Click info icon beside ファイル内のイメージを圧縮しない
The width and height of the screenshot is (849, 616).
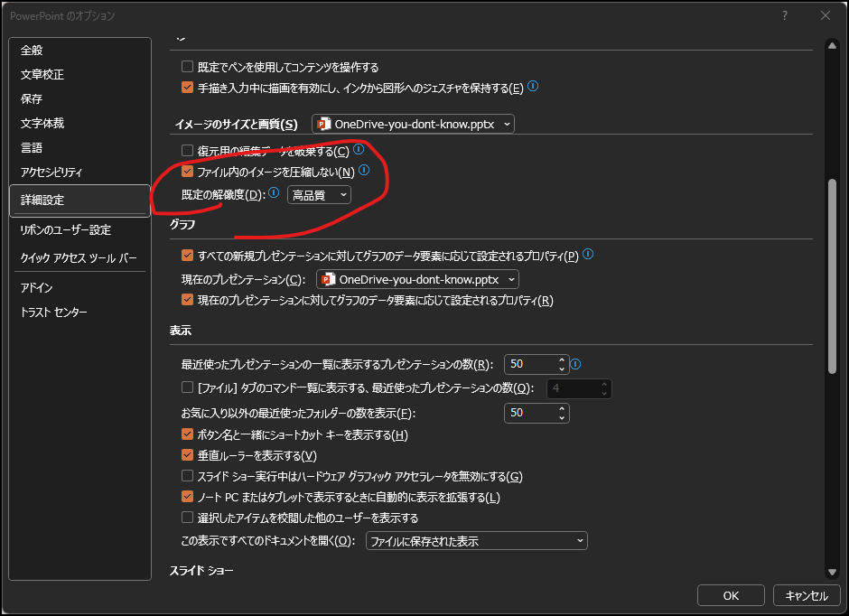(364, 170)
